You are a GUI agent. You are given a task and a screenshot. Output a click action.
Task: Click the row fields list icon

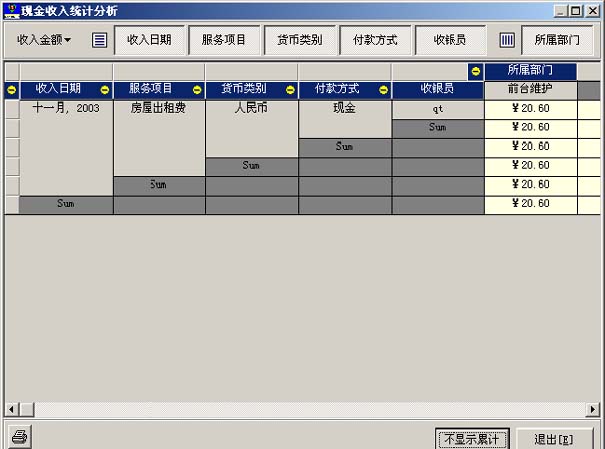click(x=99, y=41)
